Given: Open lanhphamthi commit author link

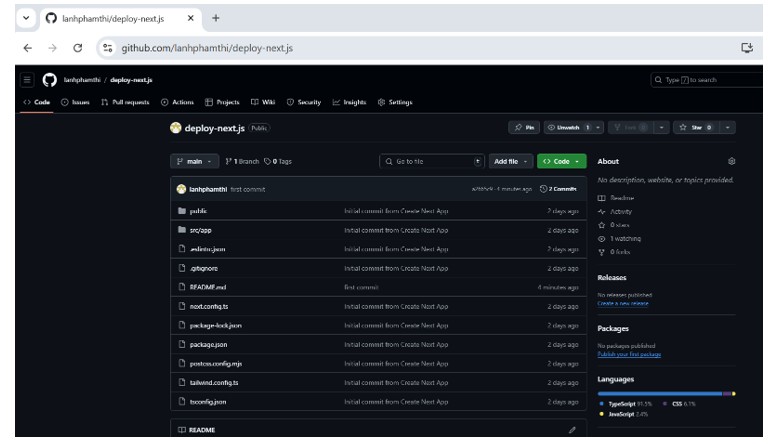Looking at the screenshot, I should coord(208,189).
